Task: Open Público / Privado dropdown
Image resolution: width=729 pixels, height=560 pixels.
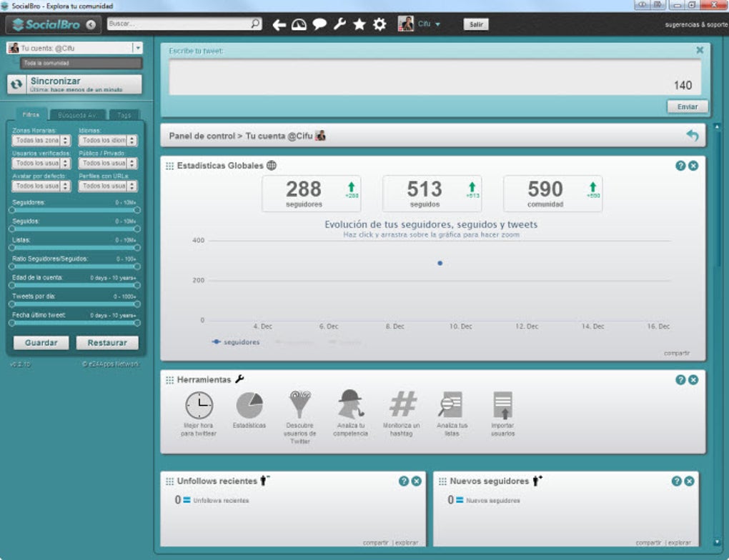Action: pyautogui.click(x=108, y=163)
